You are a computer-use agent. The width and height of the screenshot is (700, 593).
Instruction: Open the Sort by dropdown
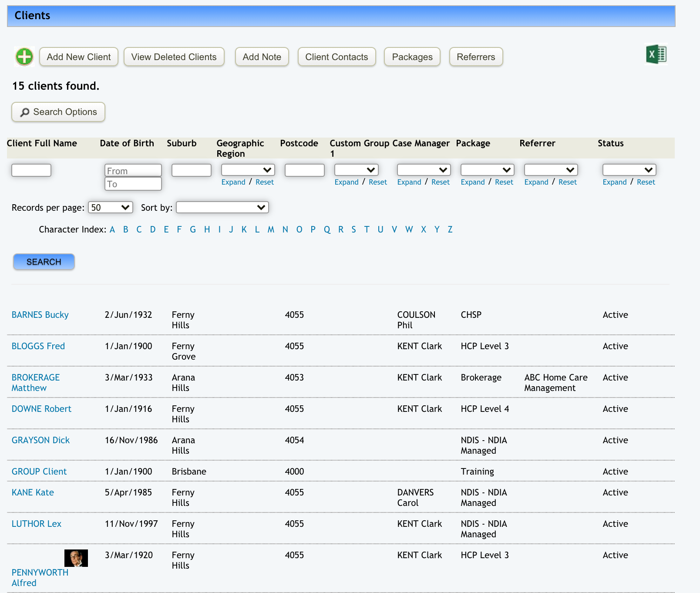pos(222,207)
